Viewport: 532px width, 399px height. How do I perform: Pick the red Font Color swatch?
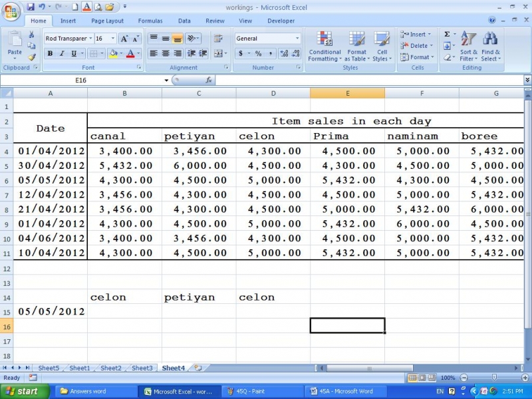130,53
